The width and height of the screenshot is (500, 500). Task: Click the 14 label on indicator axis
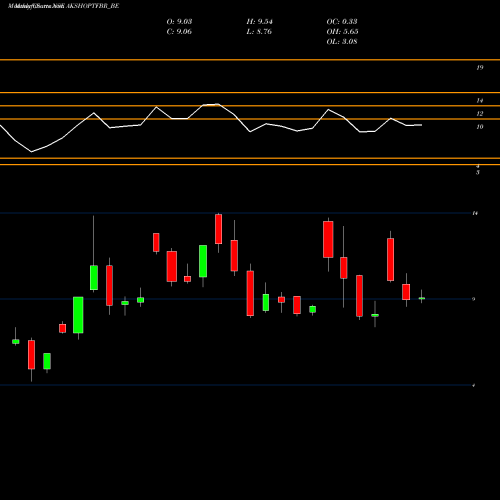[480, 100]
